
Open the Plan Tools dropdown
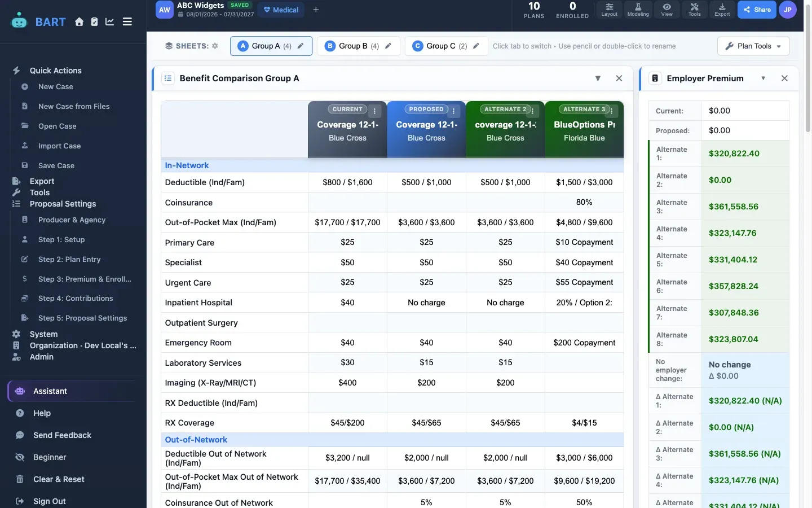(753, 46)
